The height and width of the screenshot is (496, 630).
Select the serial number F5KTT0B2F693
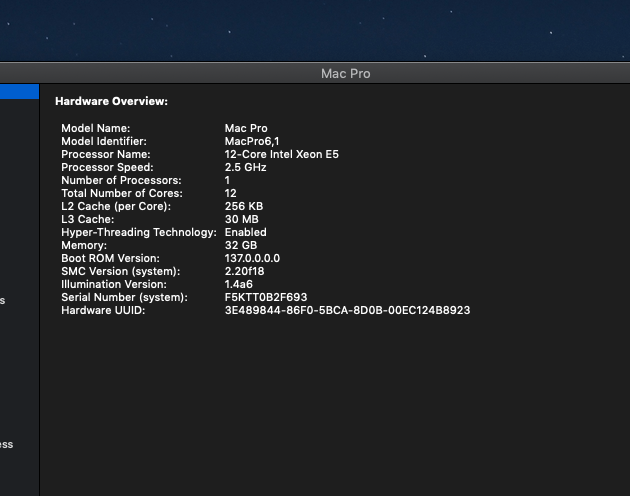tap(266, 297)
